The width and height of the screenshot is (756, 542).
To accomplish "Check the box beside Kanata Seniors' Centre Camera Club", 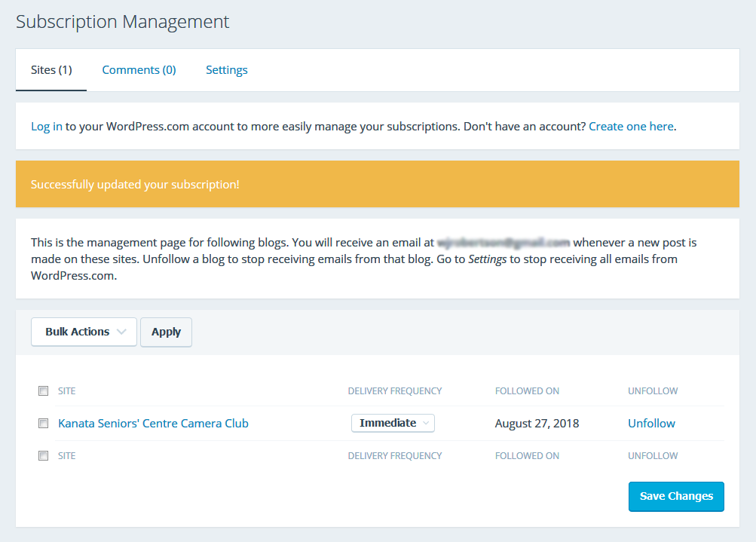I will (x=43, y=424).
